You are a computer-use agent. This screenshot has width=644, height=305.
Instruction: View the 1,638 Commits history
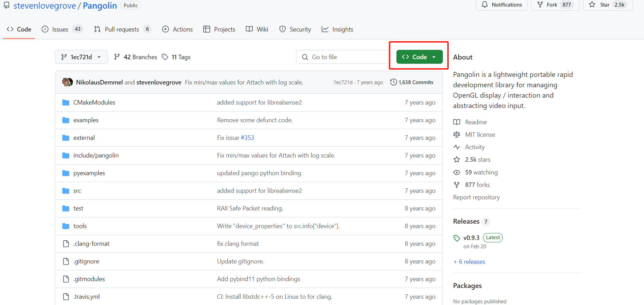coord(412,82)
